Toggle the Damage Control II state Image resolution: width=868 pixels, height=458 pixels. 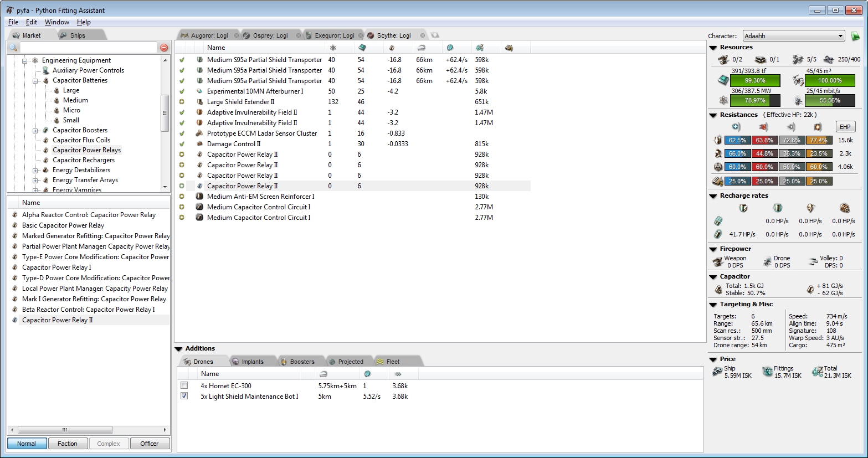(x=182, y=144)
